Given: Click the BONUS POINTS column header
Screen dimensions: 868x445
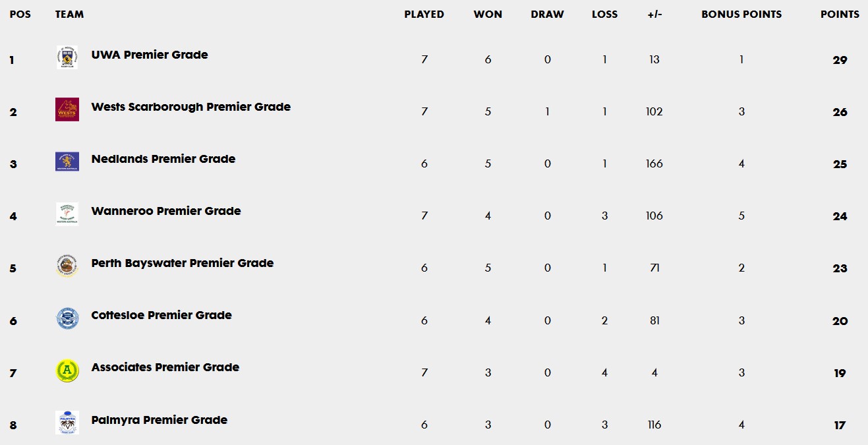Looking at the screenshot, I should coord(741,14).
